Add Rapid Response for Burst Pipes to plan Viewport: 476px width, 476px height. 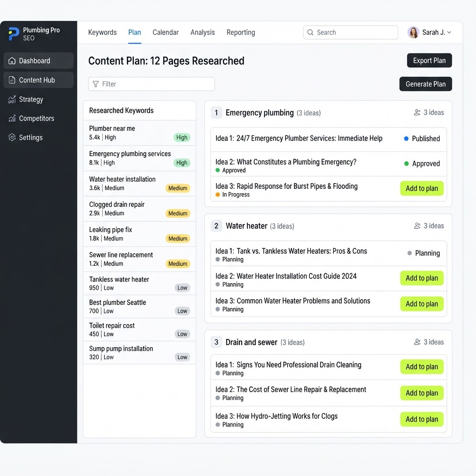click(x=422, y=188)
